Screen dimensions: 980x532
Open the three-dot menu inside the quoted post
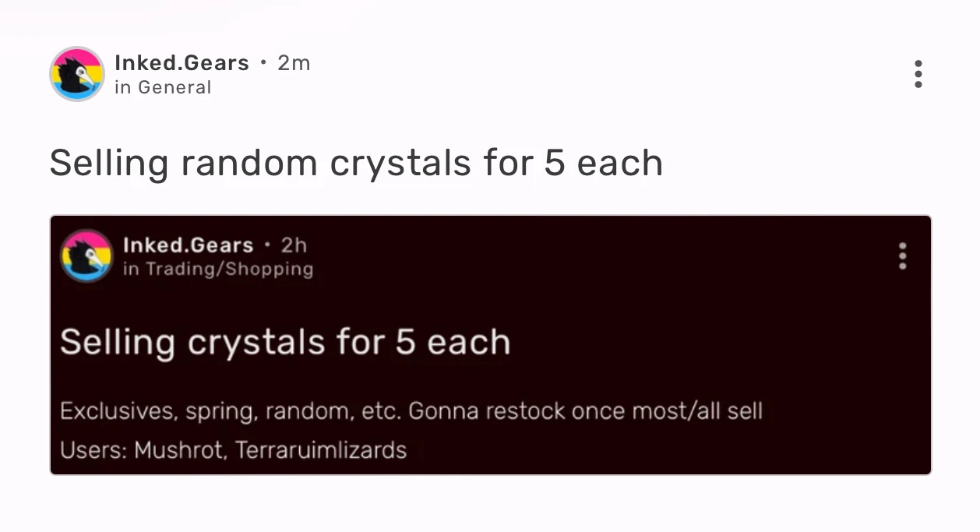(902, 255)
